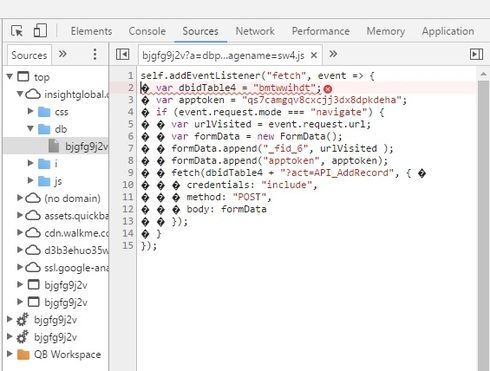Hide the navigator sidebar with the toggle icon
The image size is (490, 371).
122,54
